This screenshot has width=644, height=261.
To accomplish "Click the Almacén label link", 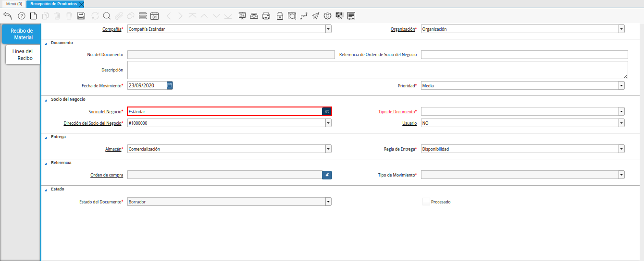I will point(113,149).
